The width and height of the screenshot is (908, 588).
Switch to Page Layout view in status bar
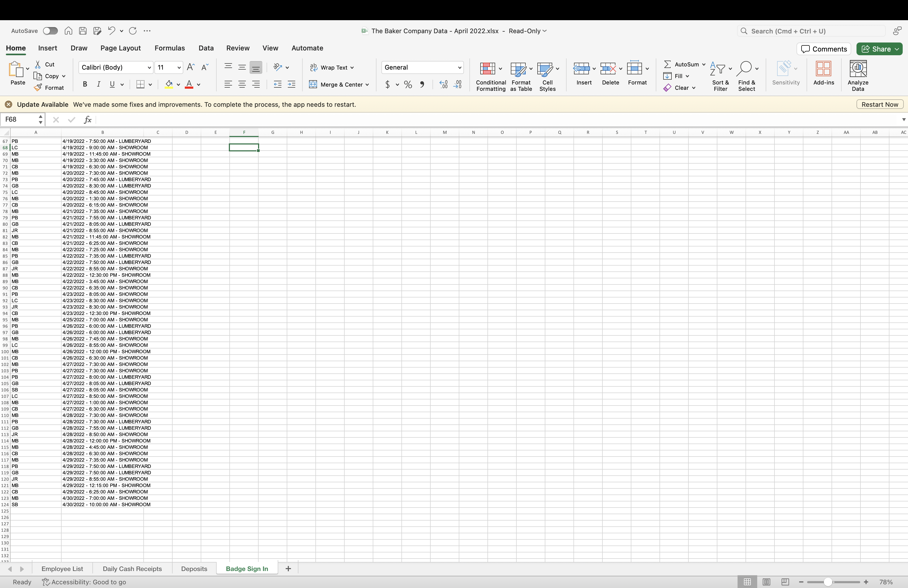point(766,582)
